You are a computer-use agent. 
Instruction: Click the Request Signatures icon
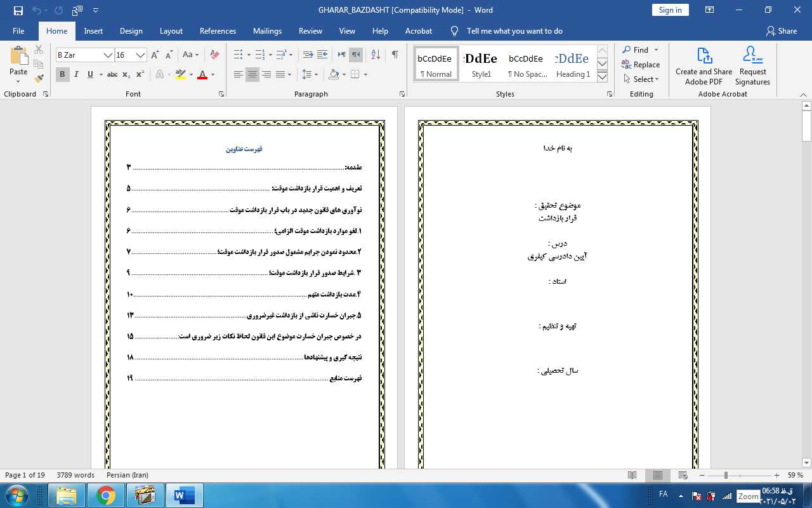coord(752,66)
